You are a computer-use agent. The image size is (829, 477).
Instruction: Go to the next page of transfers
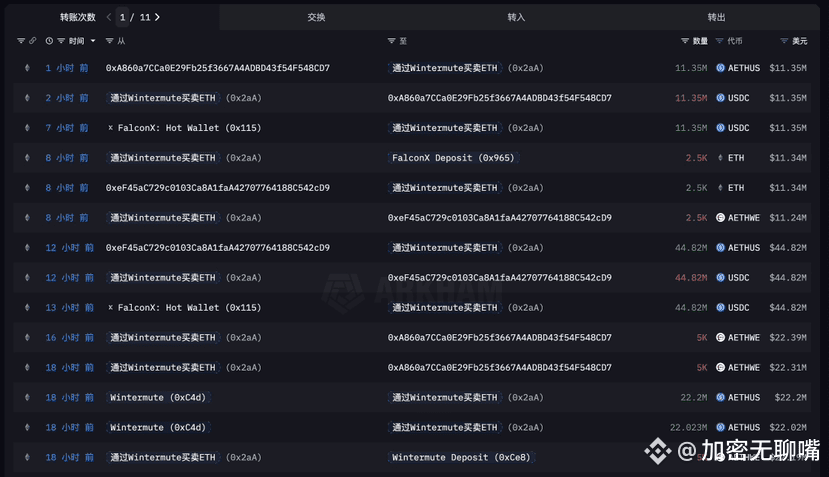[x=158, y=17]
